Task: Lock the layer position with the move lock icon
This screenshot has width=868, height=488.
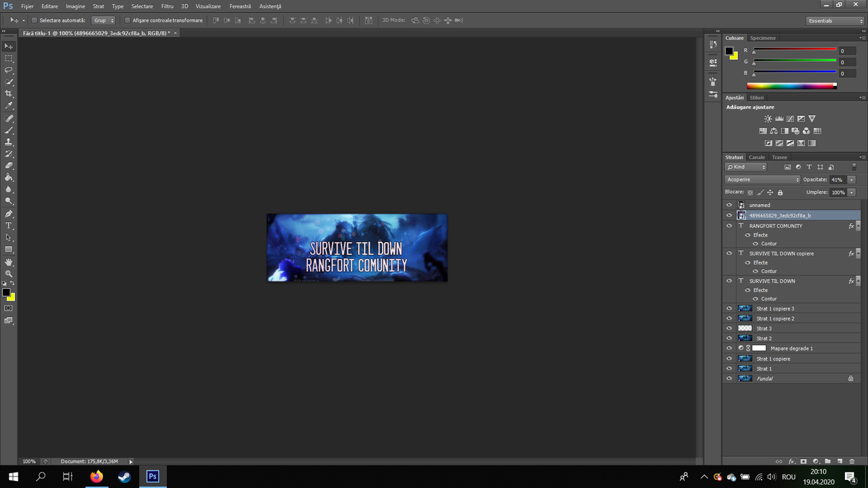Action: point(770,192)
